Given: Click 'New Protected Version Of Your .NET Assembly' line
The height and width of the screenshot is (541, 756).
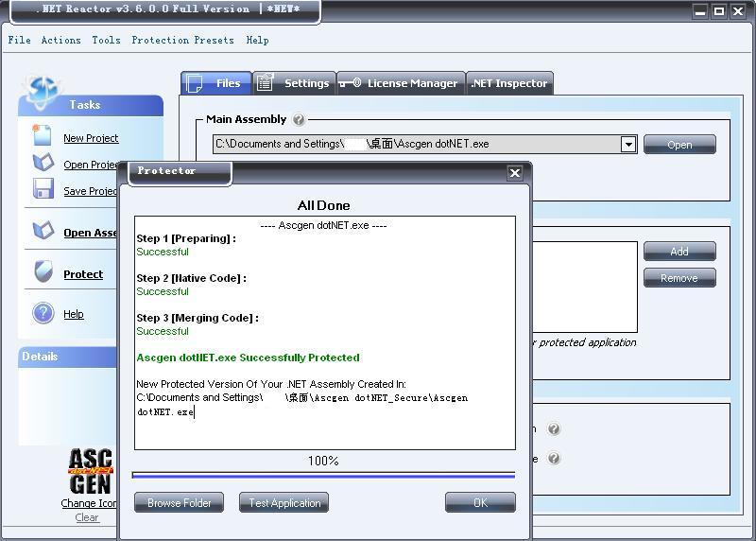Looking at the screenshot, I should coord(271,384).
